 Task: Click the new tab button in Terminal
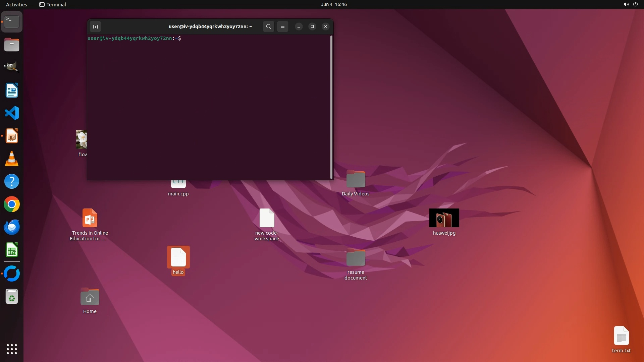pyautogui.click(x=95, y=26)
